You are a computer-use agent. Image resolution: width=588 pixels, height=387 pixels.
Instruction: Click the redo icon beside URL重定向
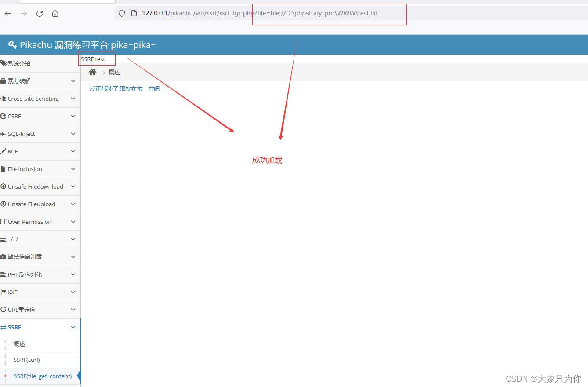coord(4,310)
